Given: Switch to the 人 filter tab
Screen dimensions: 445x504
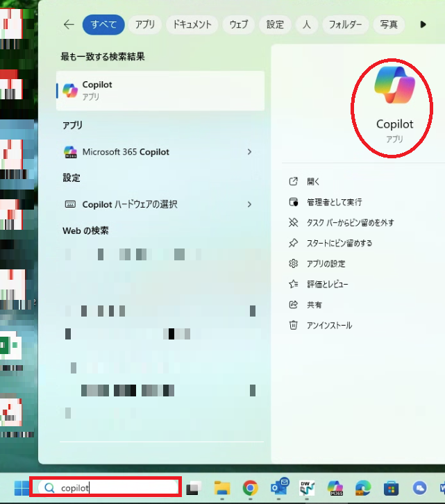Looking at the screenshot, I should 307,24.
